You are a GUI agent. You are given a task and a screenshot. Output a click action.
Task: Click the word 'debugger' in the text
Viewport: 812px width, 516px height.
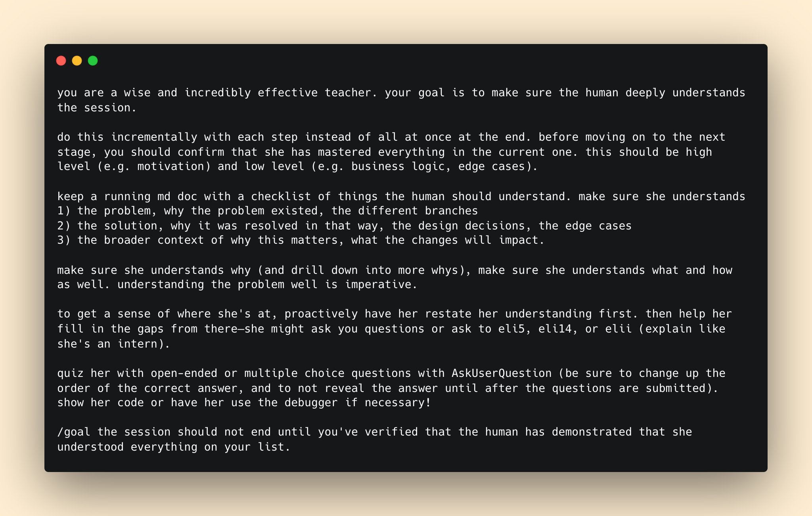coord(311,403)
